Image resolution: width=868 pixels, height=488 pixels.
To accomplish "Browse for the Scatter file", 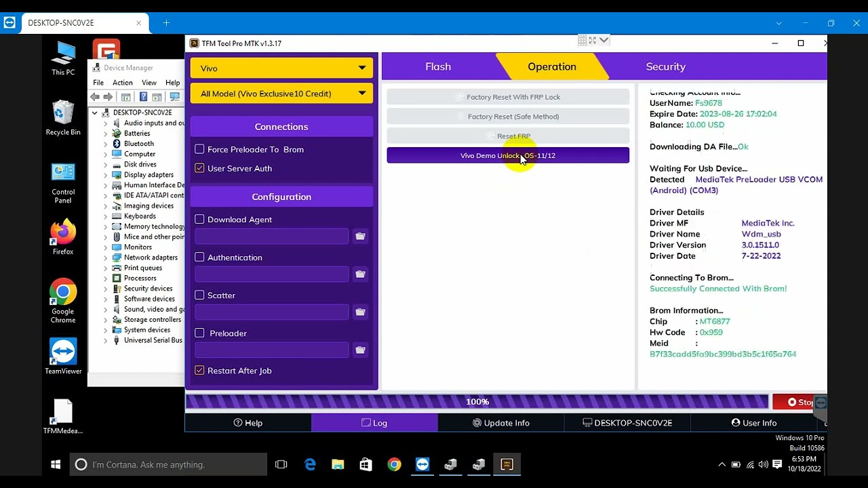I will click(x=360, y=312).
